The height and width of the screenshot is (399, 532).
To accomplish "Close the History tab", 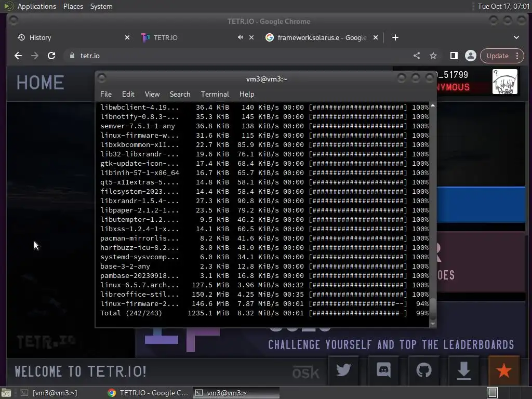I will click(x=127, y=37).
